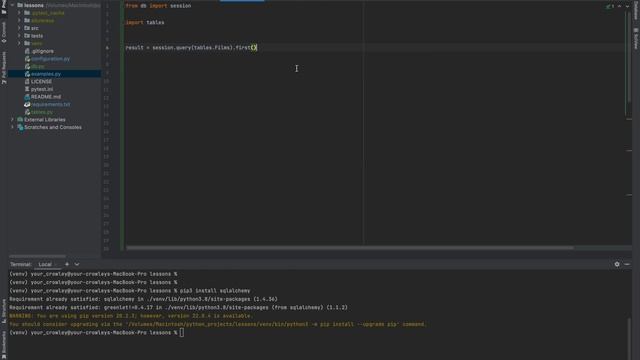Click the terminal prompt input line
The height and width of the screenshot is (360, 640).
(96, 333)
